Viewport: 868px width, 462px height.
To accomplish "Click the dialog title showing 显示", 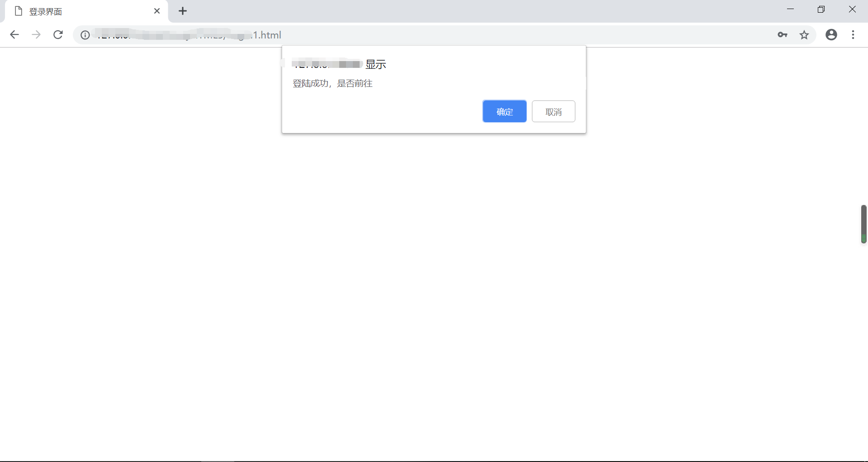I will (x=375, y=64).
